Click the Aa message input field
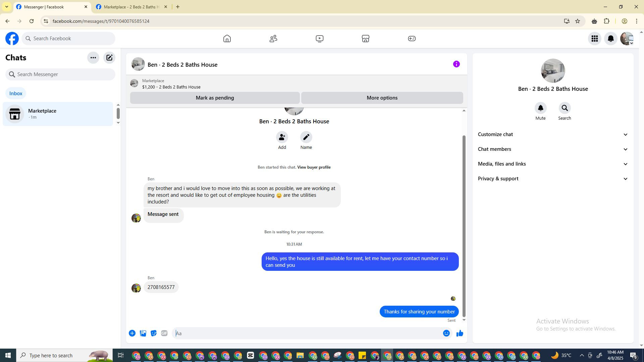The image size is (644, 362). (x=307, y=333)
